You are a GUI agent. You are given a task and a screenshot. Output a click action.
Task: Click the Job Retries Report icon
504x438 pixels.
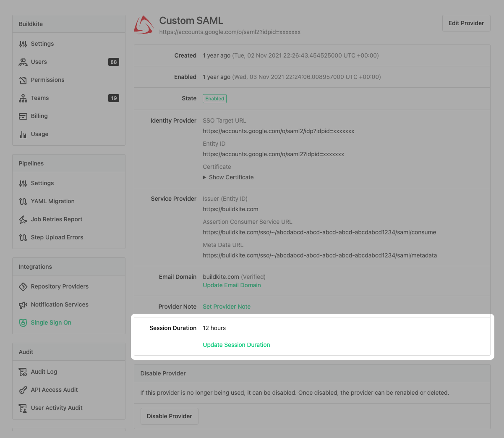pyautogui.click(x=23, y=219)
